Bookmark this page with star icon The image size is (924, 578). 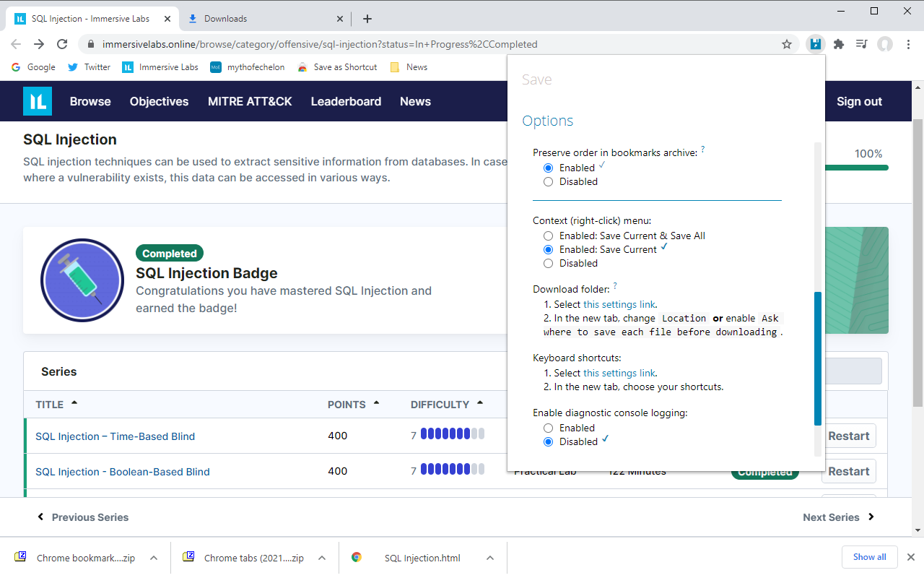coord(787,44)
